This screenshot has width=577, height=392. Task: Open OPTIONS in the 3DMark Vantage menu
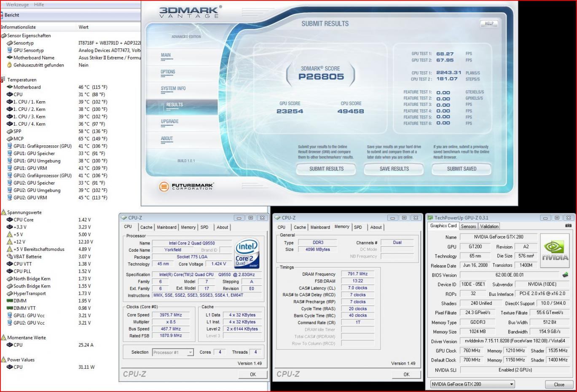[168, 72]
